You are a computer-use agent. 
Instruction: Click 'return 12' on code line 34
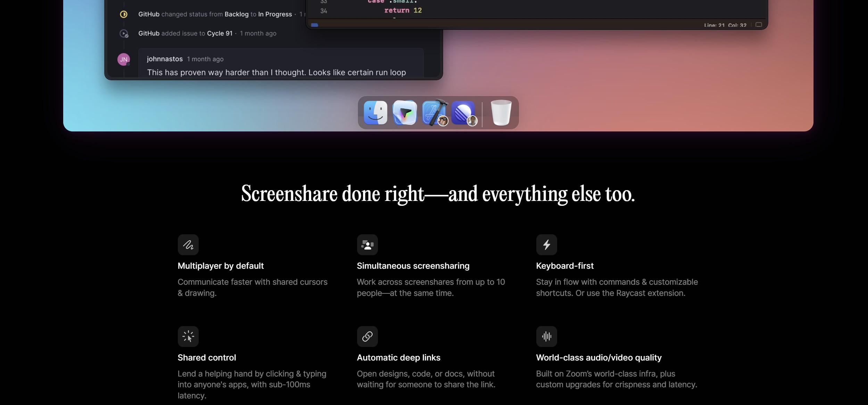click(403, 10)
